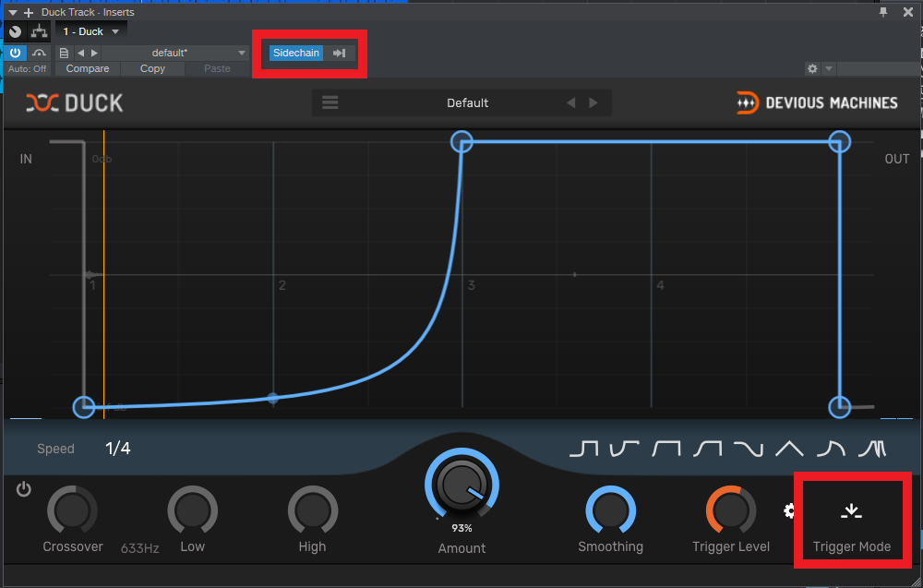Toggle the crossover band power button
Image resolution: width=923 pixels, height=588 pixels.
click(x=24, y=489)
